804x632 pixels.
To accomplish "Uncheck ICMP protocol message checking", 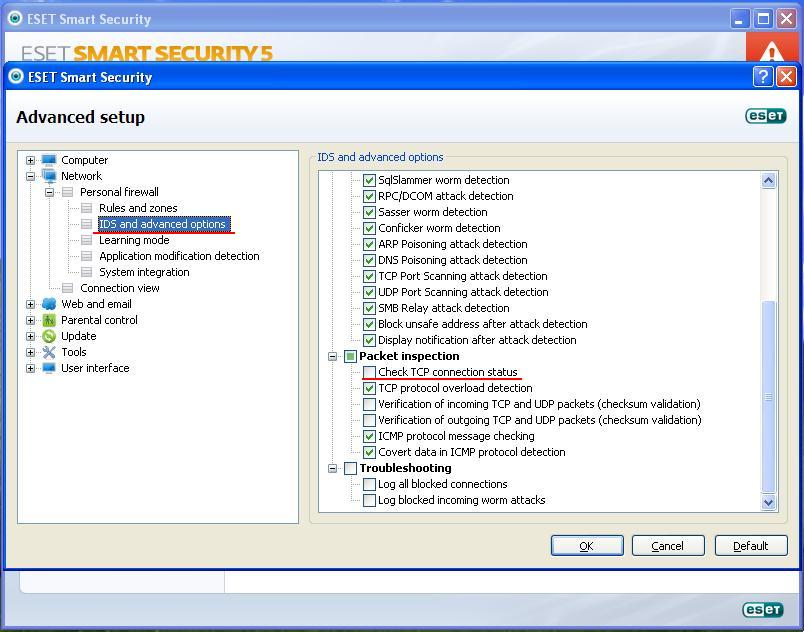I will click(369, 436).
